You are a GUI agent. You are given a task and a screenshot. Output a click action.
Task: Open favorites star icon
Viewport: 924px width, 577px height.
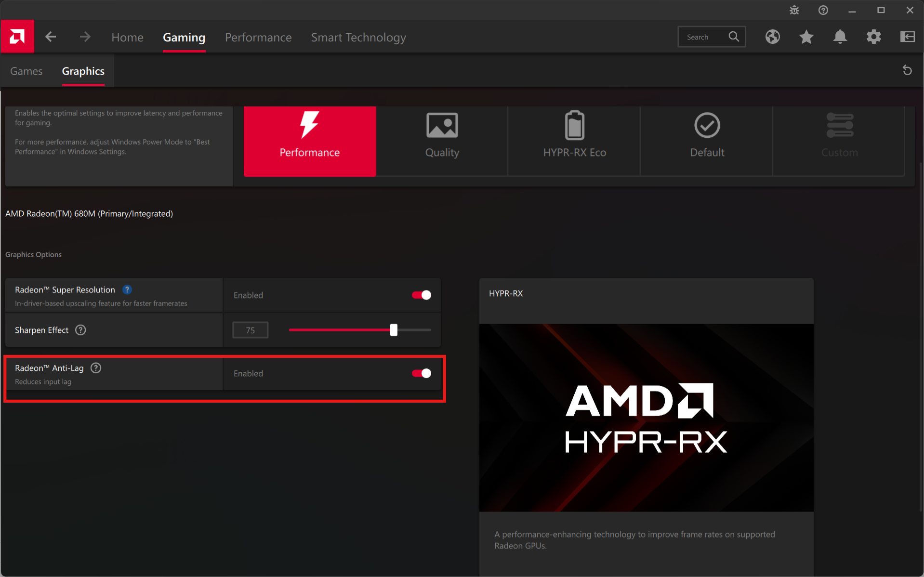[806, 37]
